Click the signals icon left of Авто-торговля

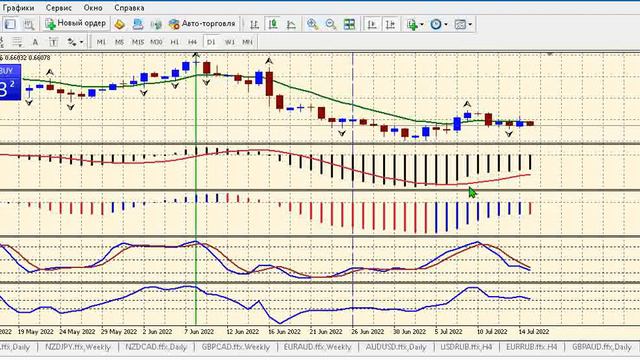tap(156, 24)
